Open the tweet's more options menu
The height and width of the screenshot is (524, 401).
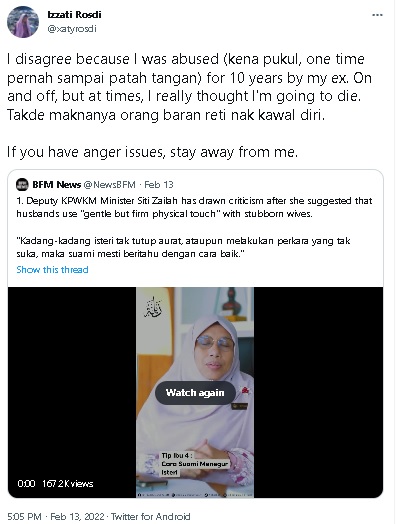pos(377,15)
